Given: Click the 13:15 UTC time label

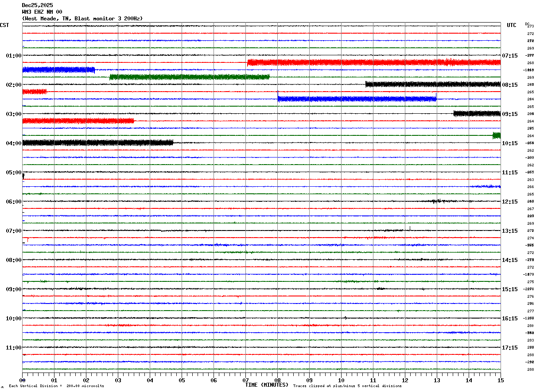Looking at the screenshot, I should coord(510,231).
